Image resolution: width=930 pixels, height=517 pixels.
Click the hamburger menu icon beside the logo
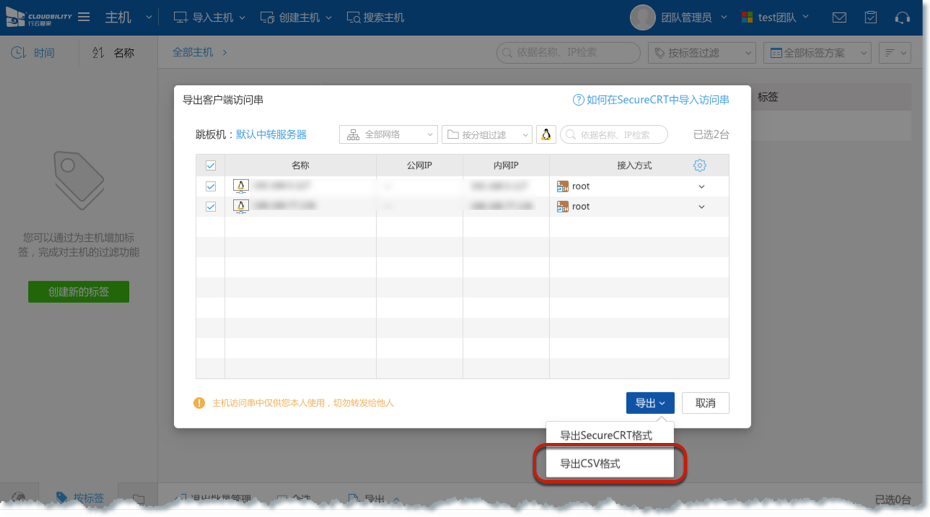pos(84,17)
